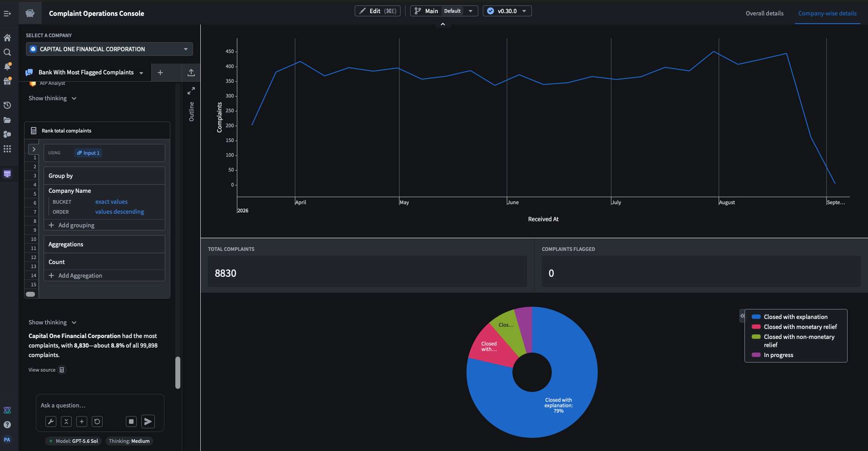Open the gift what's-new icon
The width and height of the screenshot is (868, 451).
tap(7, 81)
